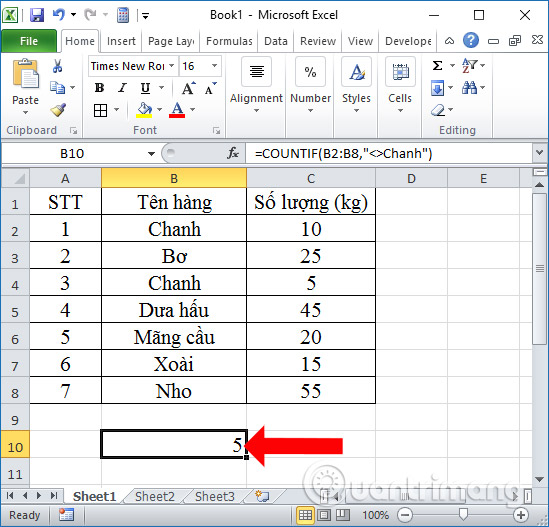Open the font size dropdown

214,65
